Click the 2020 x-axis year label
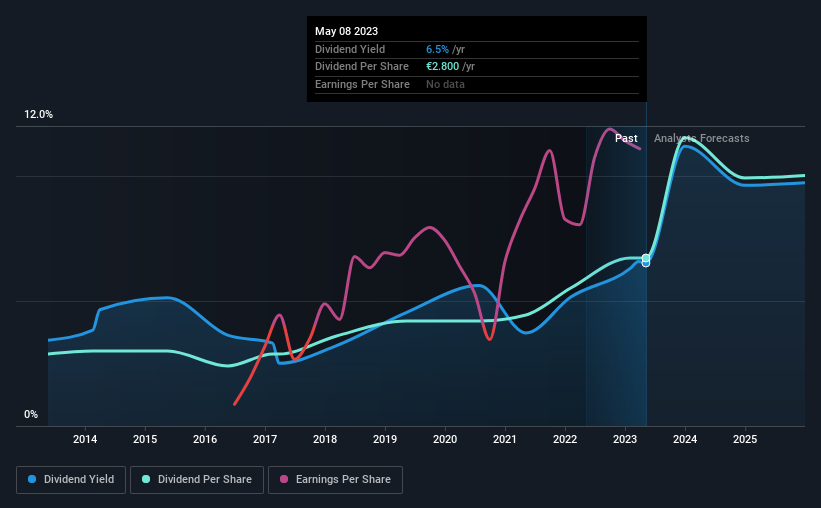This screenshot has width=821, height=508. coord(445,439)
